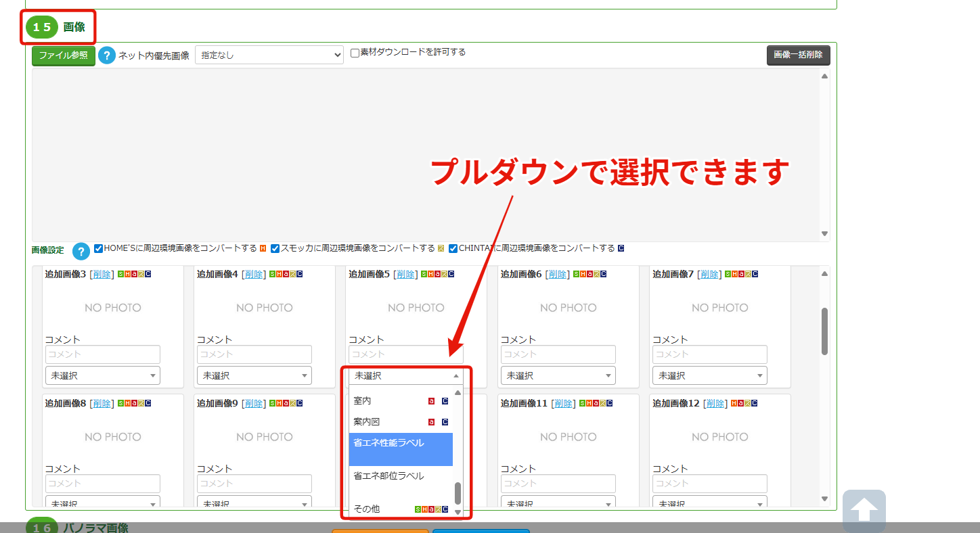This screenshot has width=980, height=533.
Task: Click the comment field of 追加画像6
Action: [x=558, y=354]
